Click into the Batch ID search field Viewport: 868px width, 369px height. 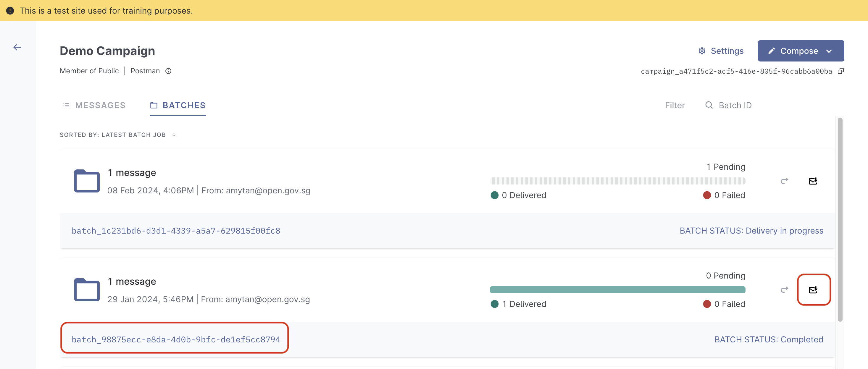pyautogui.click(x=735, y=105)
